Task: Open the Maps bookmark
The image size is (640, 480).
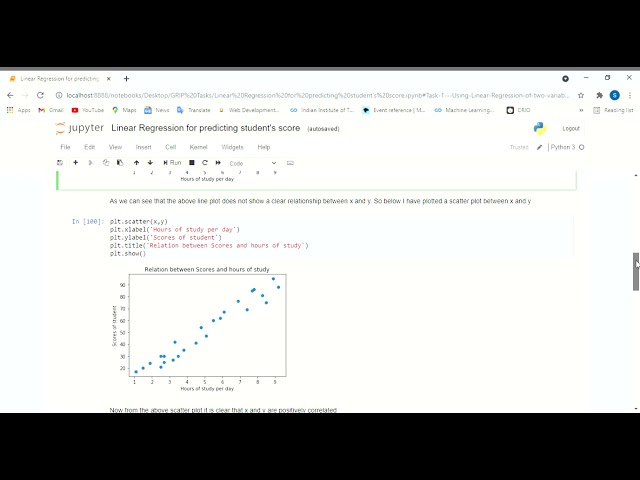Action: tap(124, 110)
